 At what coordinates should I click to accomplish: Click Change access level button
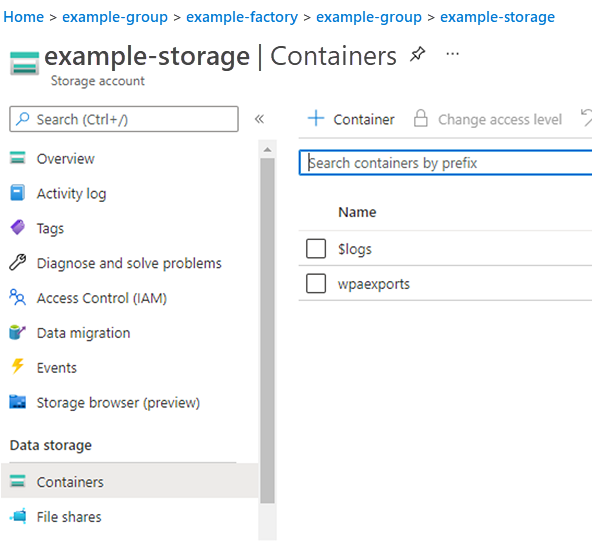(x=500, y=119)
